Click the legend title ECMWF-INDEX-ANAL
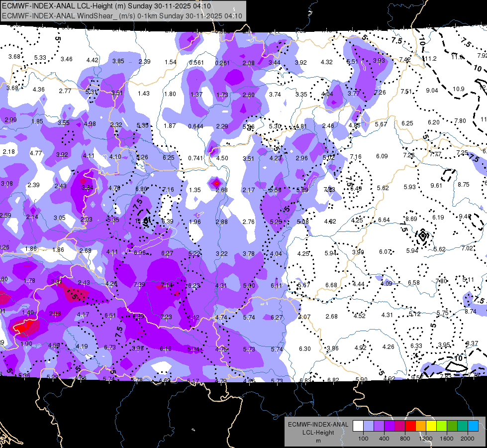This screenshot has width=487, height=448. click(318, 425)
